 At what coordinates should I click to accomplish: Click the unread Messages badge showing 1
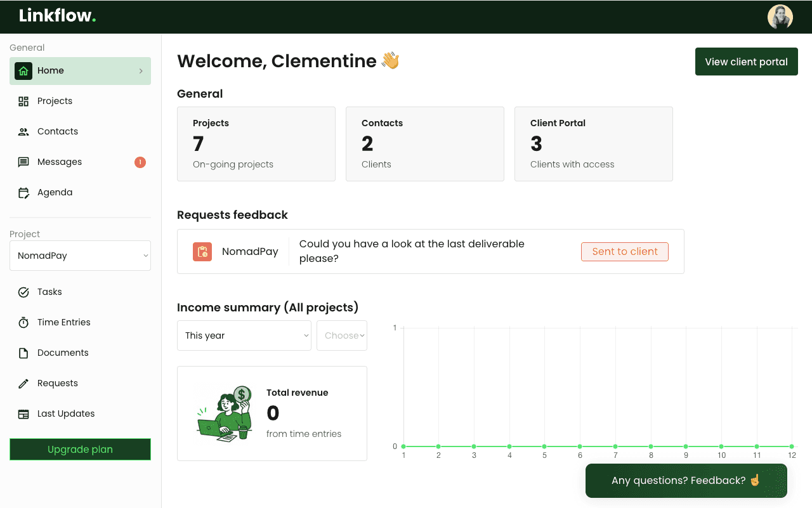140,162
